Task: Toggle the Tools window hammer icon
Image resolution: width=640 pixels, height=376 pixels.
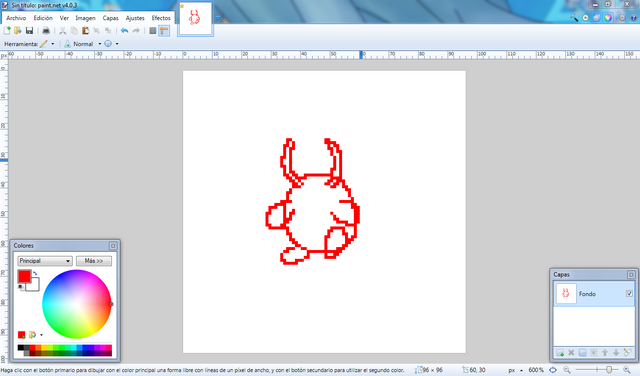Action: [x=574, y=18]
